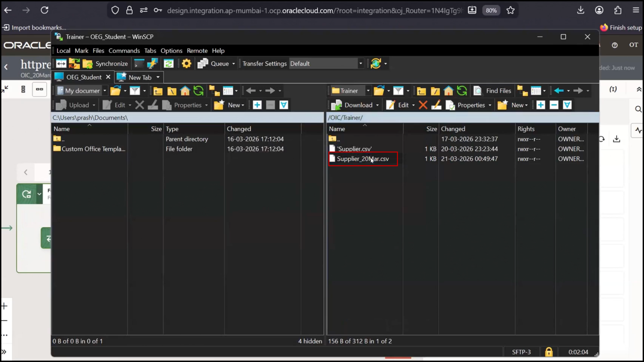Navigate back in remote panel
Viewport: 644px width, 362px height.
point(559,91)
